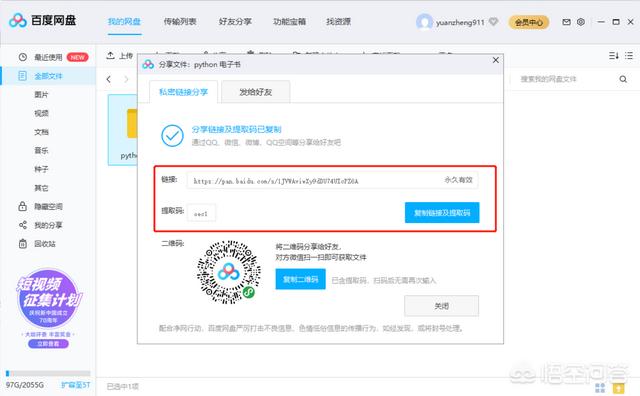
Task: Click the 永久有效 validity label
Action: pos(458,180)
